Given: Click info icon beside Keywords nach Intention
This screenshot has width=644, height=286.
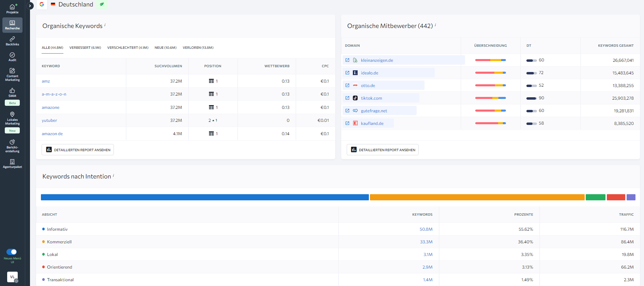Looking at the screenshot, I should point(114,175).
